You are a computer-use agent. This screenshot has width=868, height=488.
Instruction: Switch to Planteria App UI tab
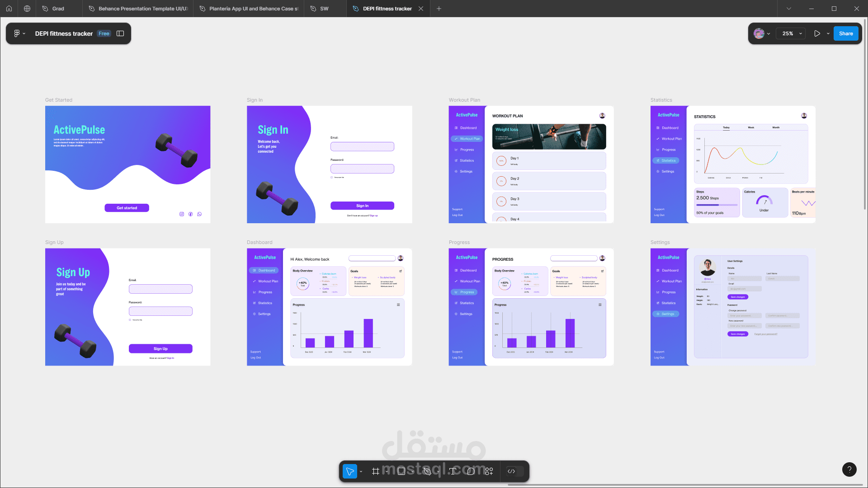click(249, 9)
